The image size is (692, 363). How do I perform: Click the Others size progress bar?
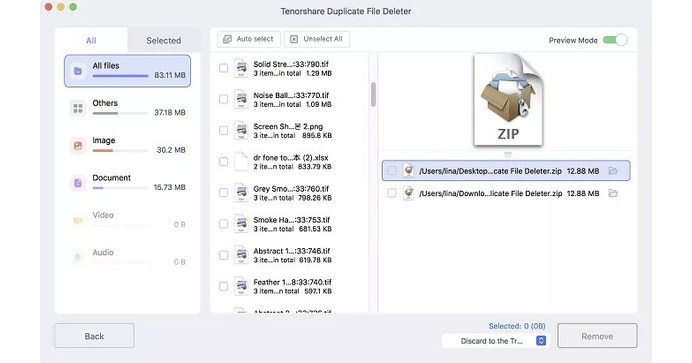pos(120,113)
